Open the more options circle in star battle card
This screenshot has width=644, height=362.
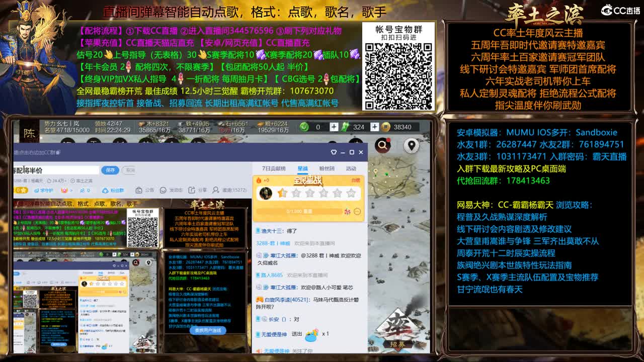357,212
